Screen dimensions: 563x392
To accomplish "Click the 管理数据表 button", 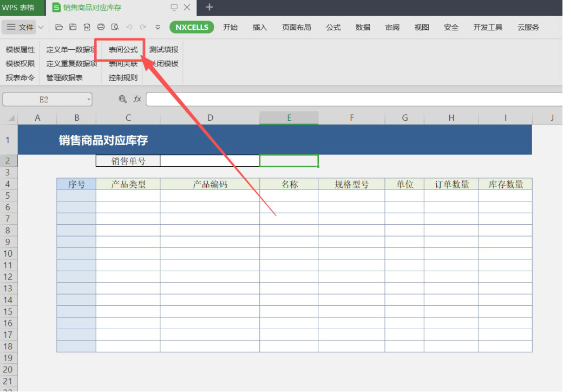I will point(64,77).
